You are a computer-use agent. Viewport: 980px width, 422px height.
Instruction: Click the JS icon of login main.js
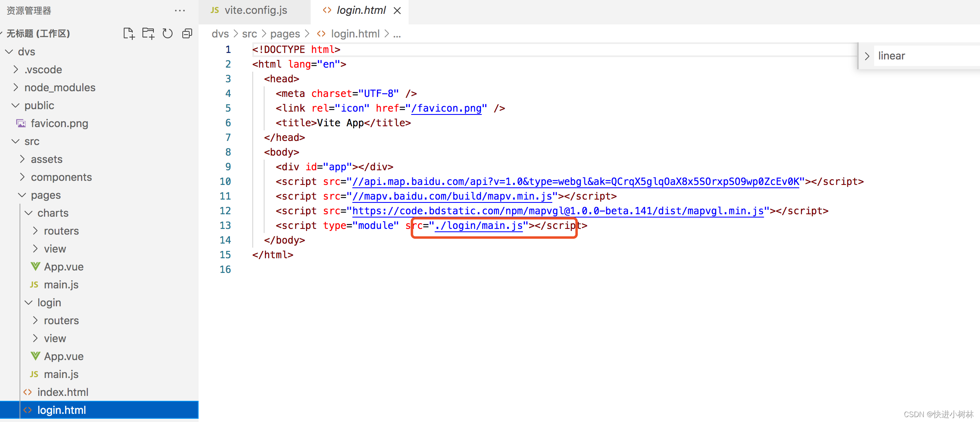coord(34,374)
